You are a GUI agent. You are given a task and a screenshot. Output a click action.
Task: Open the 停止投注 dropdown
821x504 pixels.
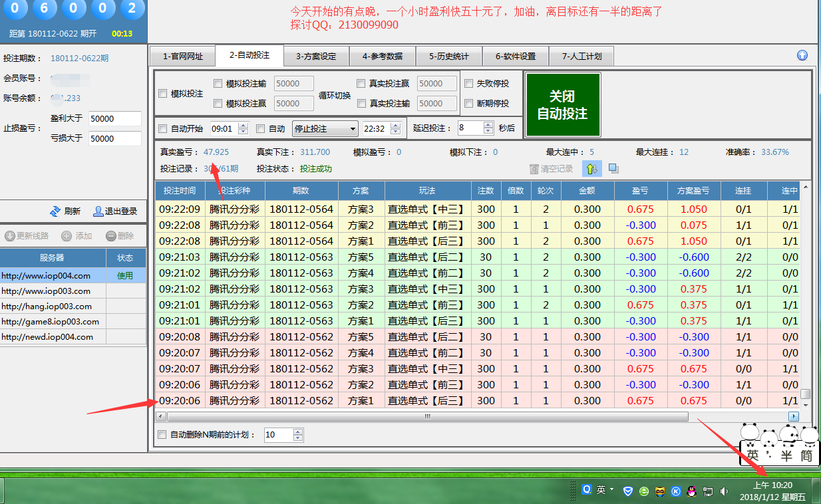(x=325, y=128)
